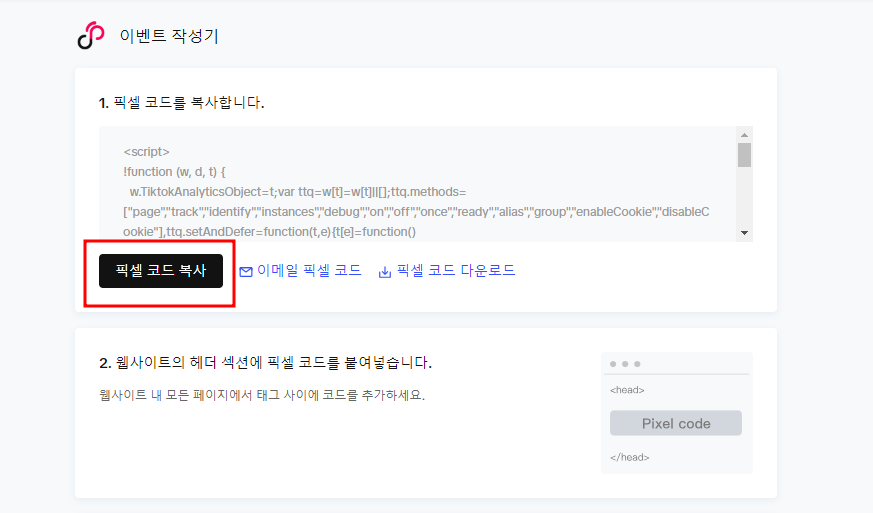Click the TikTok event builder logo icon

click(x=91, y=36)
